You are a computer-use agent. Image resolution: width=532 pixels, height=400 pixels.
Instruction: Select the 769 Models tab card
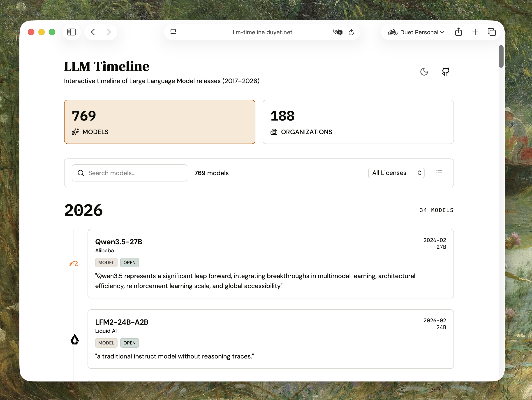click(x=160, y=122)
